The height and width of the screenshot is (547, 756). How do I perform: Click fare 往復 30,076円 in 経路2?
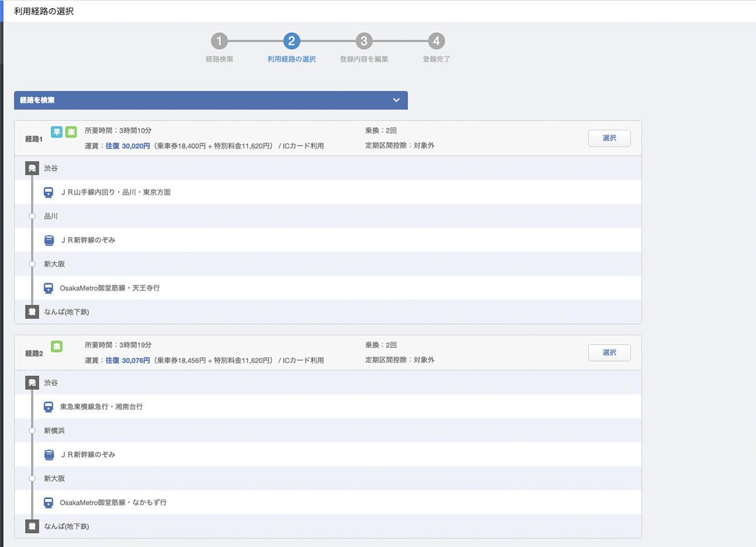[128, 360]
